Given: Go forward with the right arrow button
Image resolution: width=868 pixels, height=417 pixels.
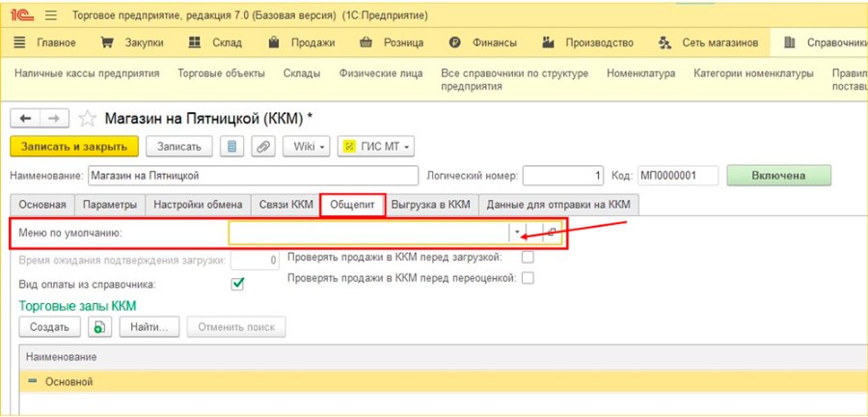Looking at the screenshot, I should pos(54,118).
